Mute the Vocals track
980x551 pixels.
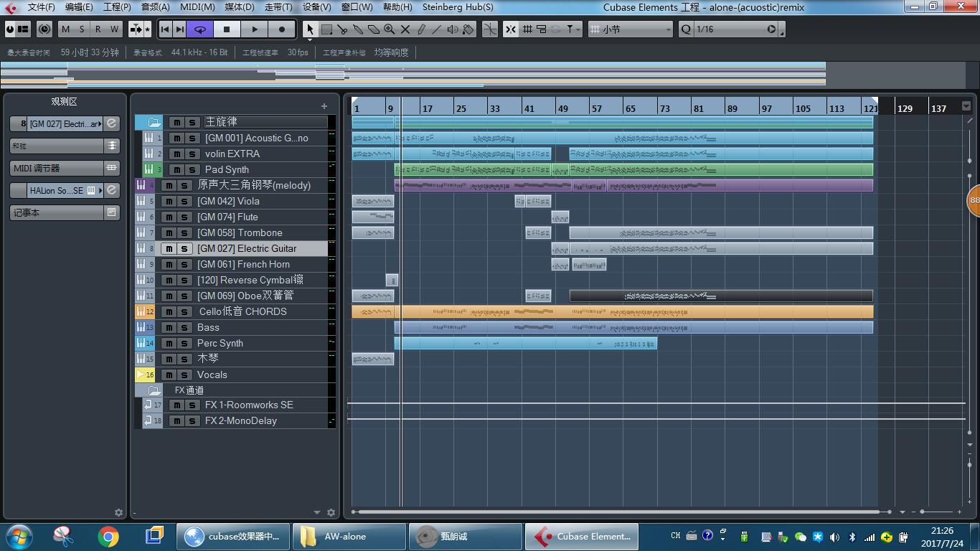point(169,375)
